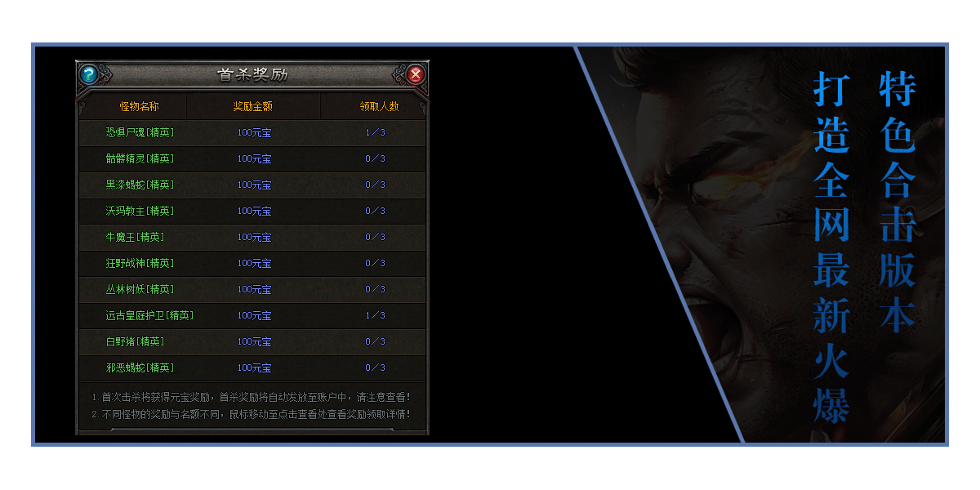Image resolution: width=980 pixels, height=490 pixels.
Task: Pick the 白野猪[精英] monster name
Action: pyautogui.click(x=135, y=341)
